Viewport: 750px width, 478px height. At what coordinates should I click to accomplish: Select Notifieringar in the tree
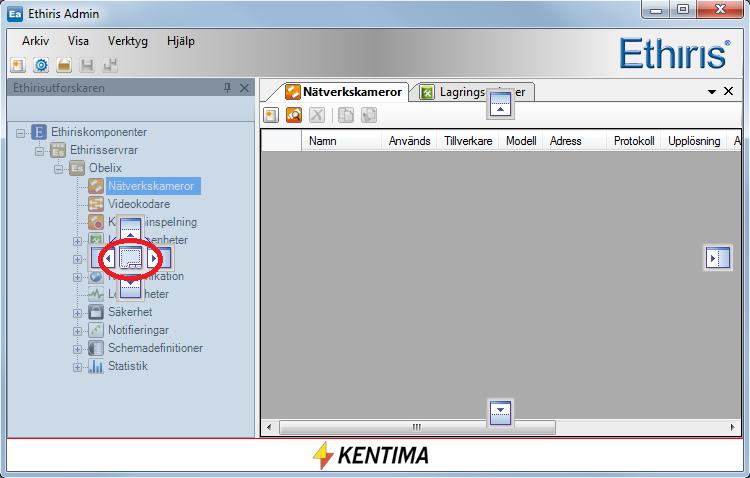[138, 330]
